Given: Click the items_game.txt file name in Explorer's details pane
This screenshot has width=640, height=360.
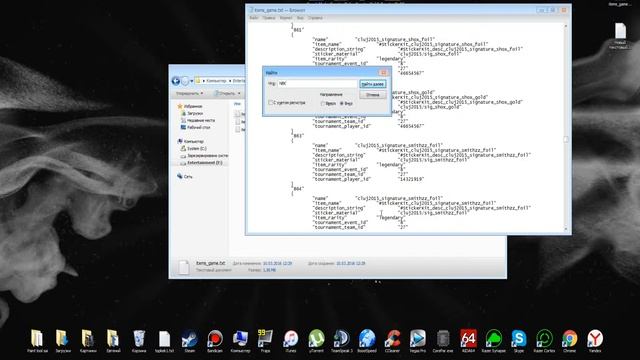Looking at the screenshot, I should click(x=210, y=263).
